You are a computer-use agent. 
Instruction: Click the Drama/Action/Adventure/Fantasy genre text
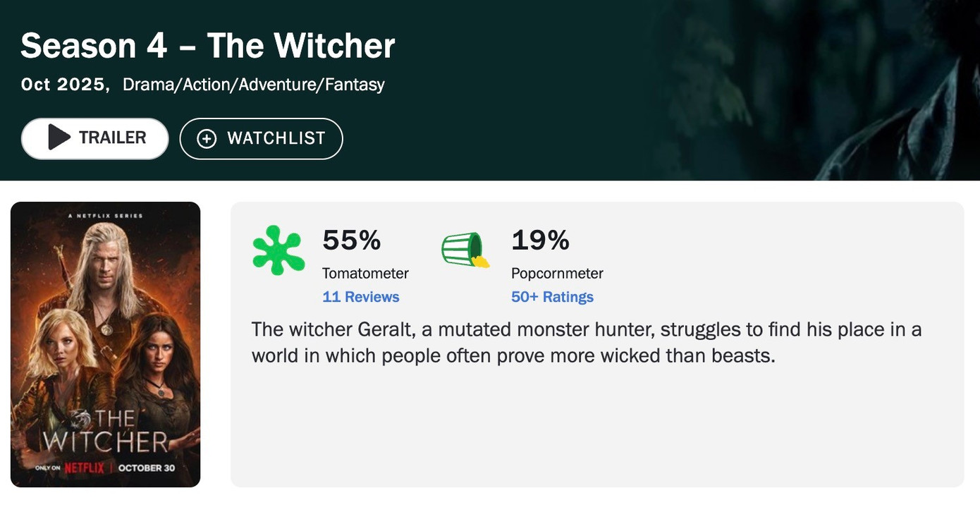(x=253, y=83)
